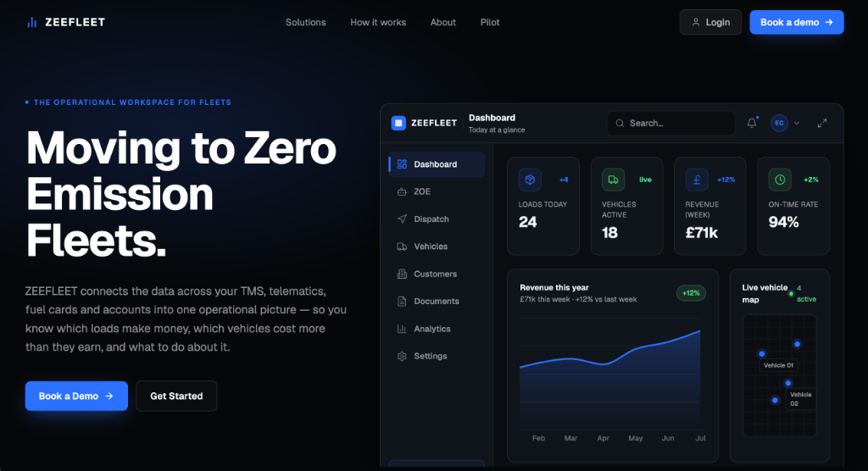Click the dashboard ZEEFLEET square logo icon
Viewport: 868px width, 471px height.
(398, 123)
